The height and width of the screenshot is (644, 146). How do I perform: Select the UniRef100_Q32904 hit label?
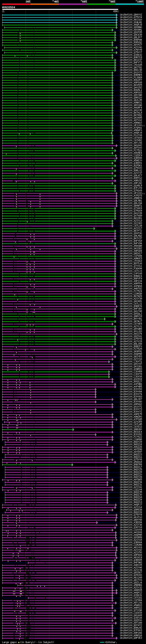(131, 379)
